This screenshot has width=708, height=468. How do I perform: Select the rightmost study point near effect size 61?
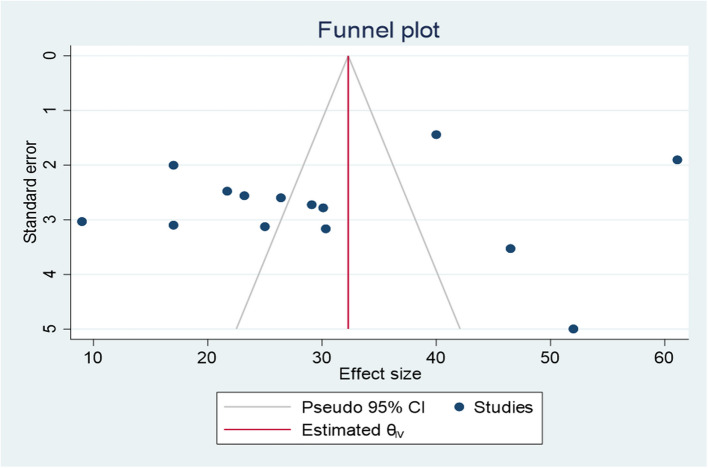[677, 160]
